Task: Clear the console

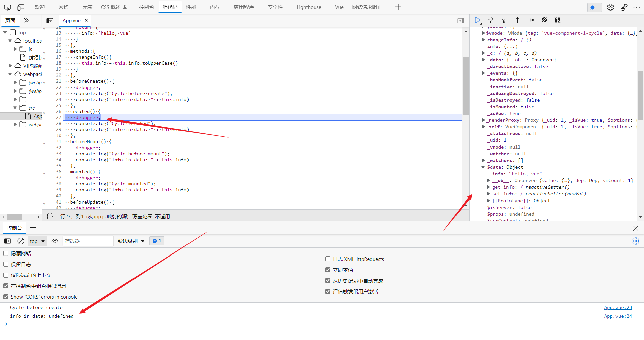Action: 21,241
